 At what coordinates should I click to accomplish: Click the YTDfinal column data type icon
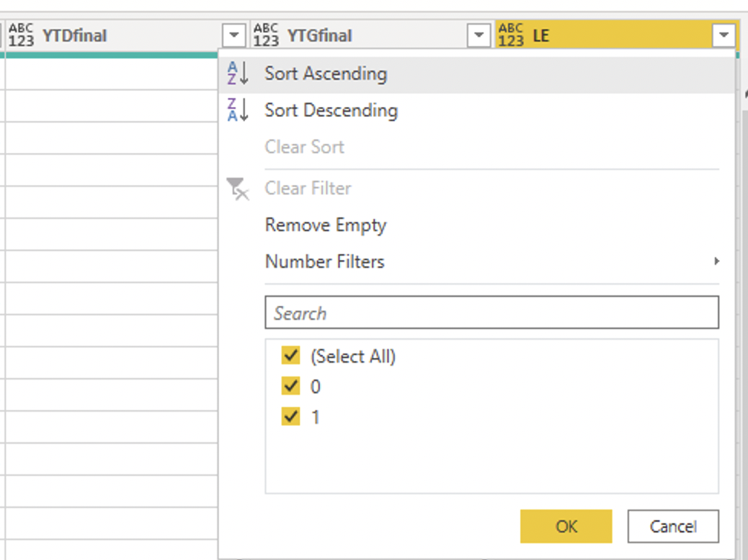[x=21, y=34]
